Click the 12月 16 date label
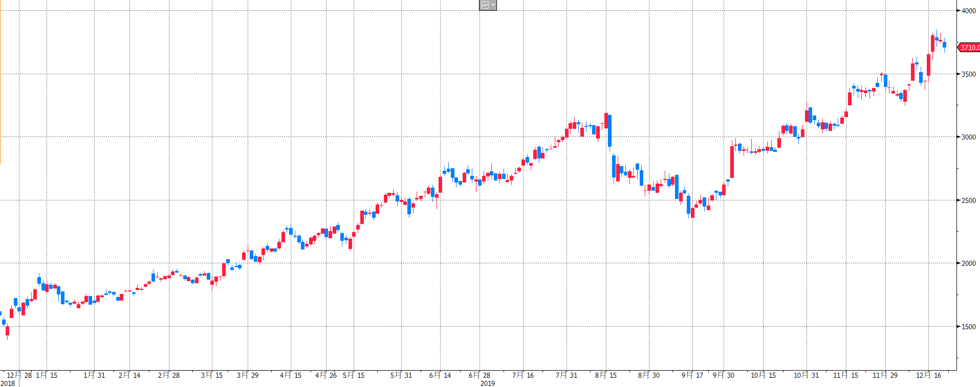The height and width of the screenshot is (387, 980). 928,375
